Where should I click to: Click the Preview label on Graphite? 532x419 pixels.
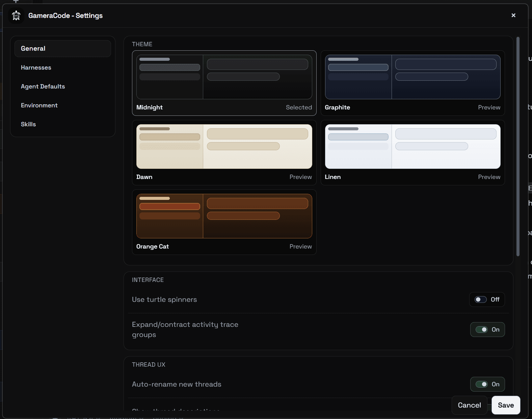[x=489, y=107]
